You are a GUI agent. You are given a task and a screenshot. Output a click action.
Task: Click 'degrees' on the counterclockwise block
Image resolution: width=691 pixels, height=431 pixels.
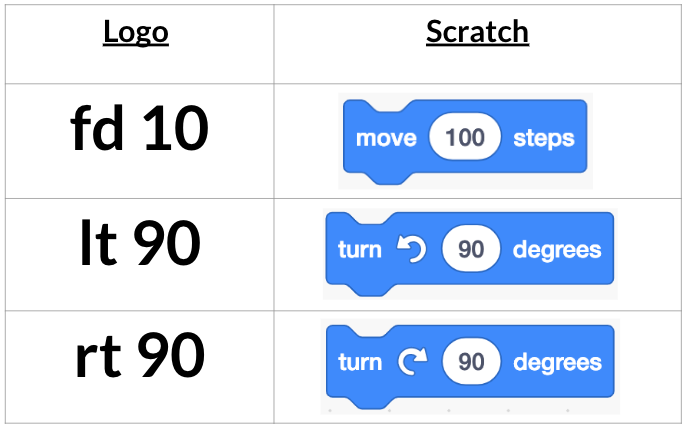tap(557, 251)
